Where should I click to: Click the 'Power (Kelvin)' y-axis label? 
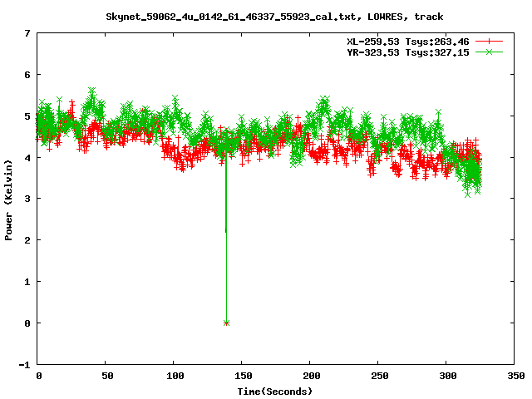pos(8,200)
